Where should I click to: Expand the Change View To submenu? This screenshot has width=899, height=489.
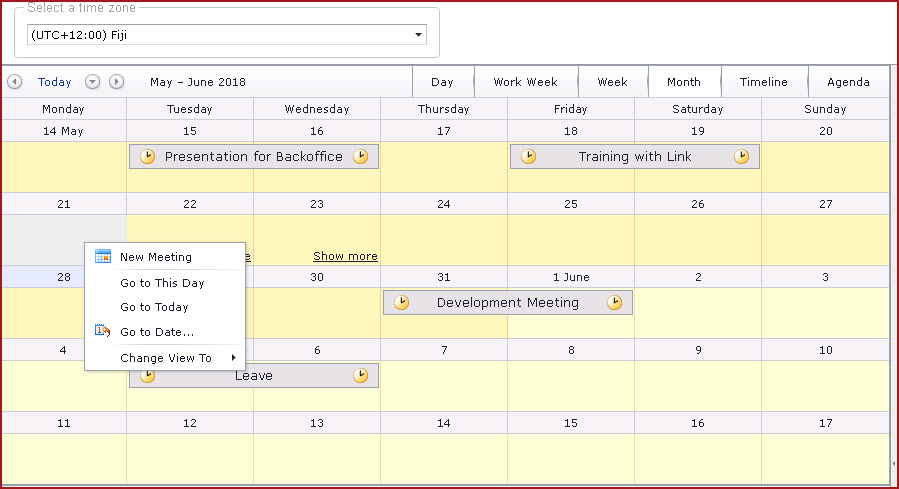coord(234,358)
